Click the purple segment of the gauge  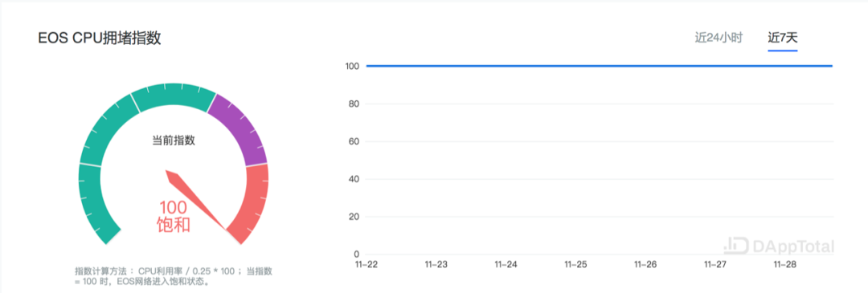point(240,128)
